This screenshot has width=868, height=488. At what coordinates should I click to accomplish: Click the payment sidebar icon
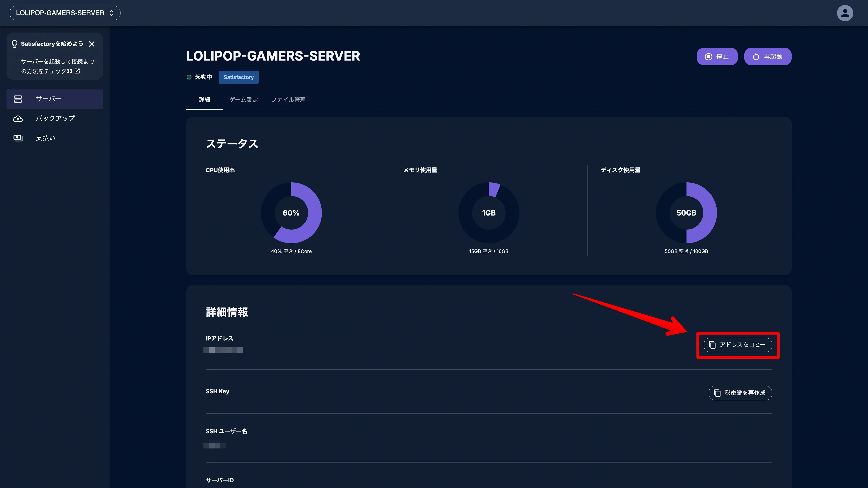click(18, 138)
